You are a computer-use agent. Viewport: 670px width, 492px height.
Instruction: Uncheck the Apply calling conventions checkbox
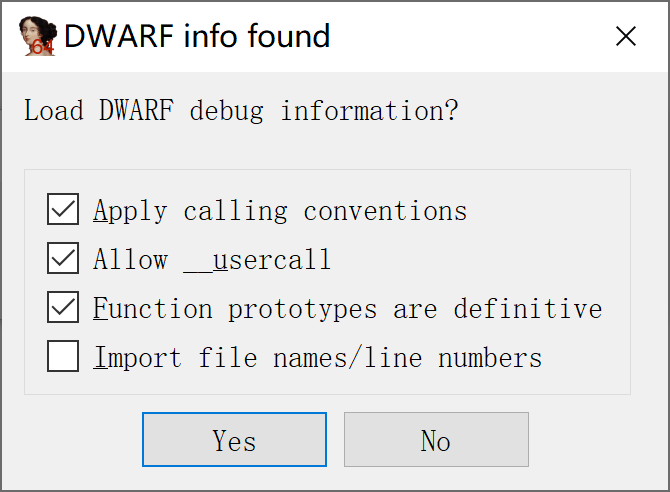point(63,211)
